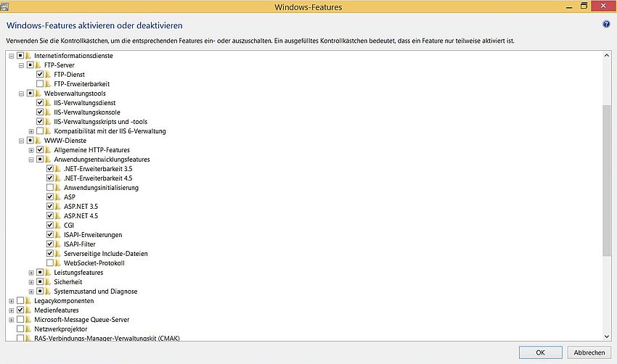Click the folder icon beside Legacykomponenten
The height and width of the screenshot is (364, 617).
pos(28,301)
